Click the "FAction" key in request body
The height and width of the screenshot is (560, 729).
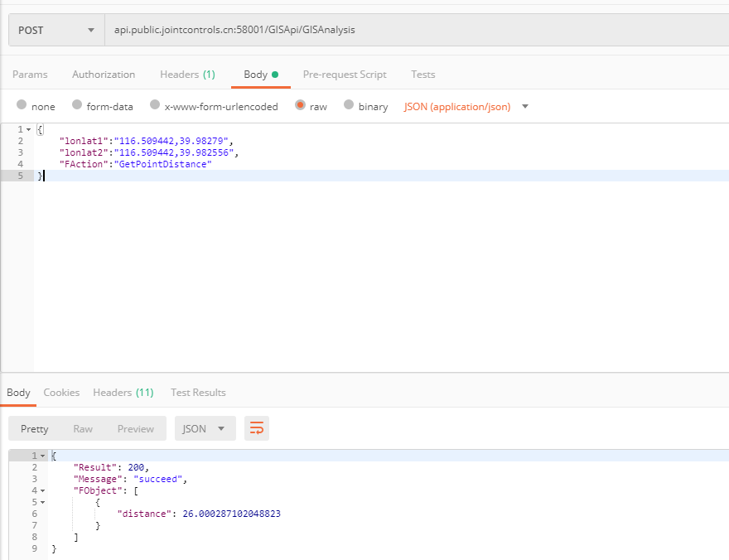[84, 164]
